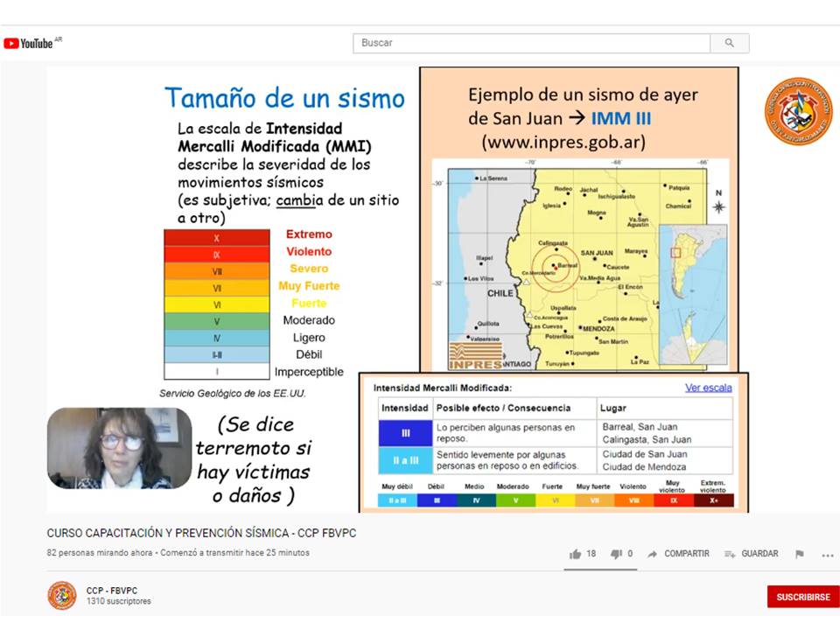Click the green V Moderado scale swatch
The image size is (840, 630).
[216, 321]
